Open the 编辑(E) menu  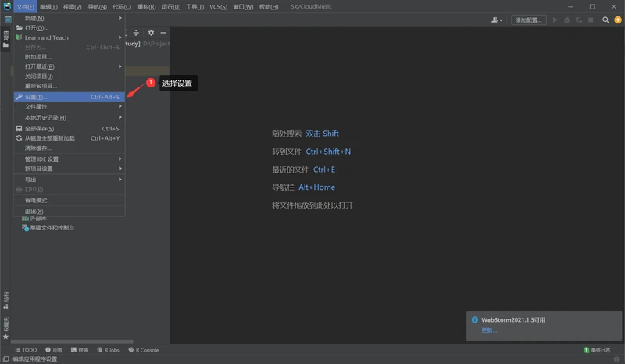pos(48,7)
